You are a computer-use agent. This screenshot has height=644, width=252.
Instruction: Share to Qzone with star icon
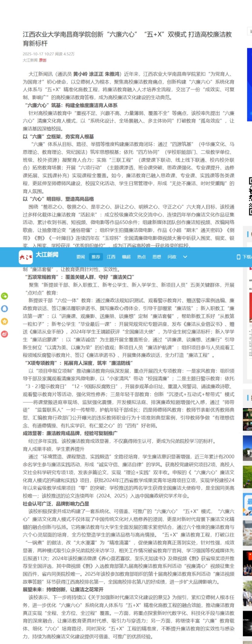click(x=5, y=321)
